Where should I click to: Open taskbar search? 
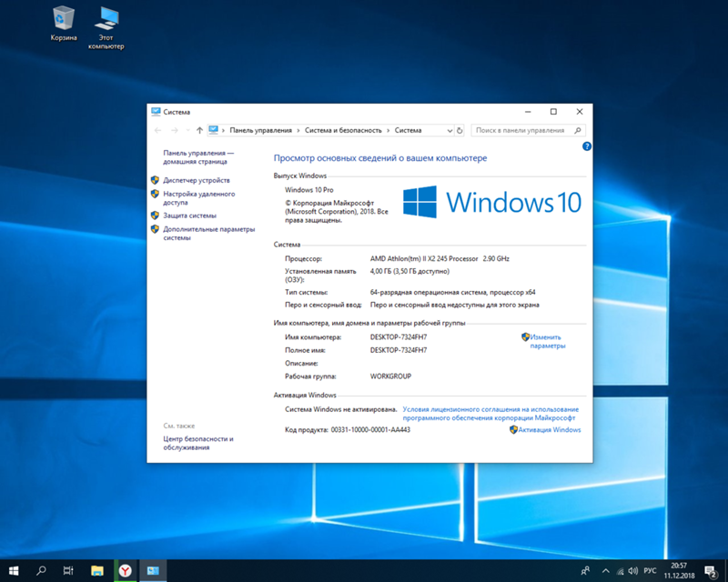[41, 570]
